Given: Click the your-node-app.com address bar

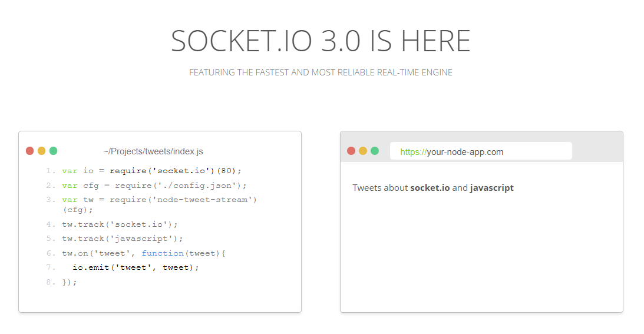Looking at the screenshot, I should (x=481, y=151).
